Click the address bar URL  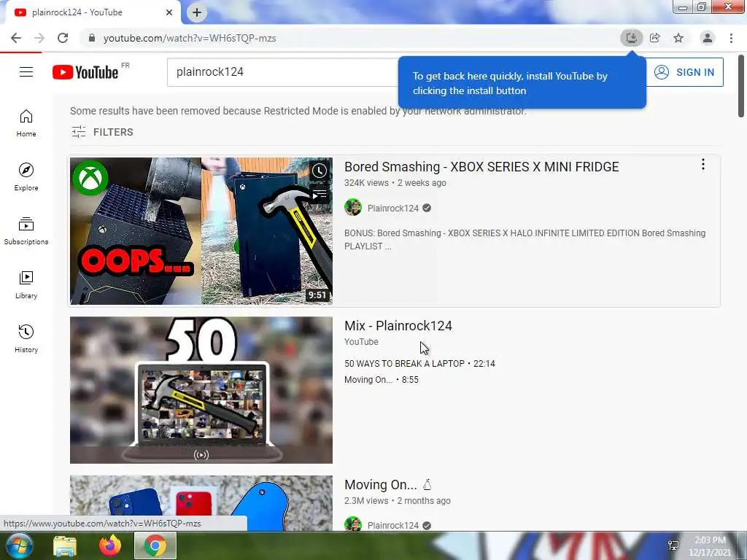(x=190, y=38)
